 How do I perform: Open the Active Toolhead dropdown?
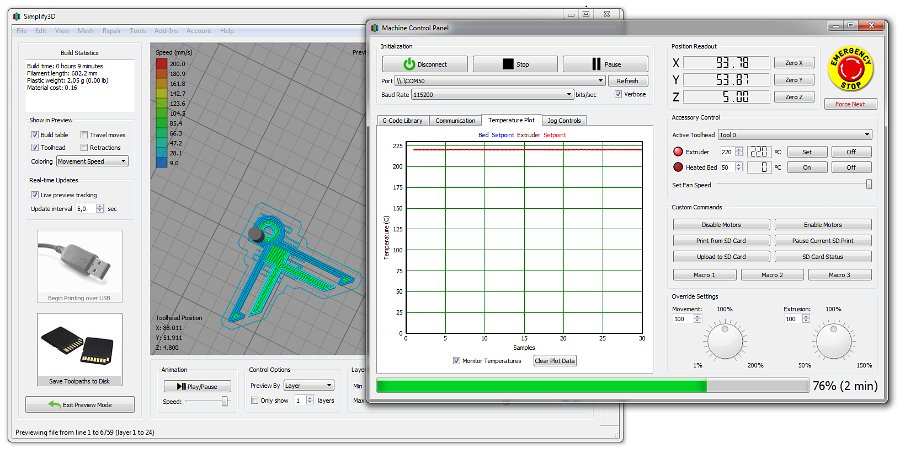tap(795, 135)
